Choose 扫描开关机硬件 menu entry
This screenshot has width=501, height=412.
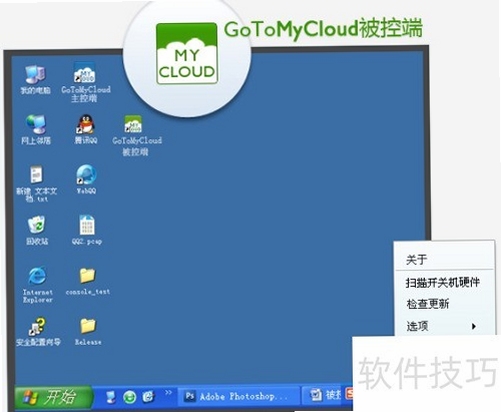(444, 282)
